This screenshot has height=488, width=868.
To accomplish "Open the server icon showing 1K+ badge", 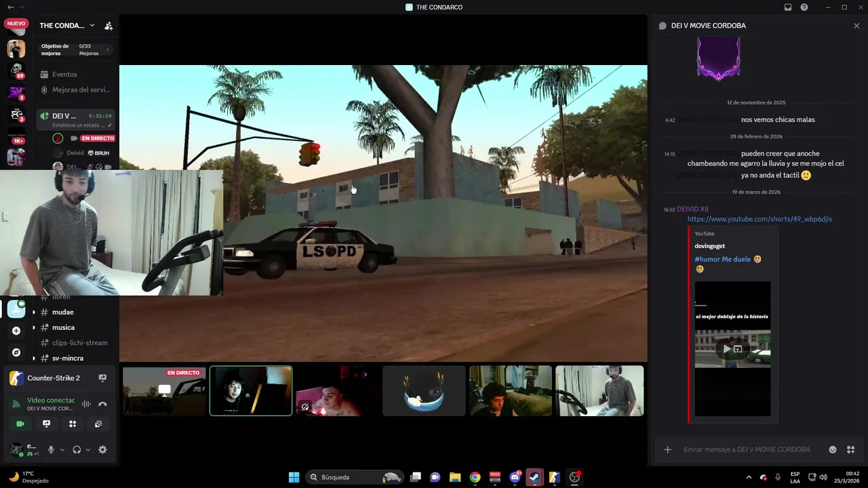I will [x=16, y=135].
